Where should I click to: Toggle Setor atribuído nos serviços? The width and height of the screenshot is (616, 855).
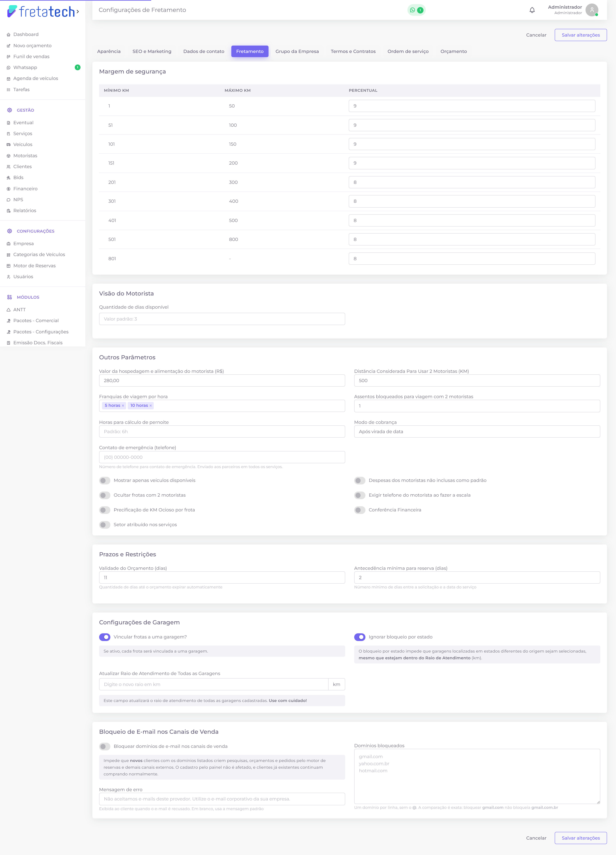coord(105,525)
